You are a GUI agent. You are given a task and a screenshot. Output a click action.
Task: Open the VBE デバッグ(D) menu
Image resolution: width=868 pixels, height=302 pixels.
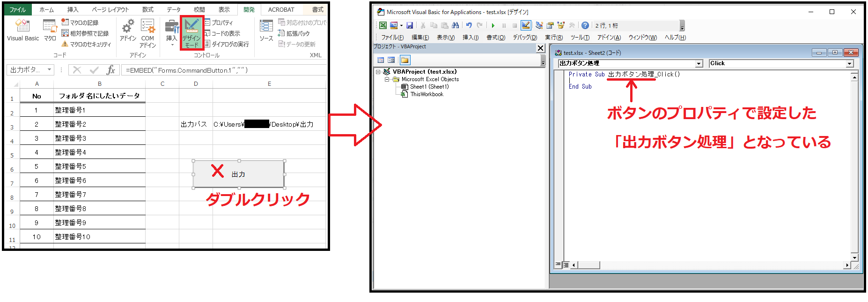[525, 38]
